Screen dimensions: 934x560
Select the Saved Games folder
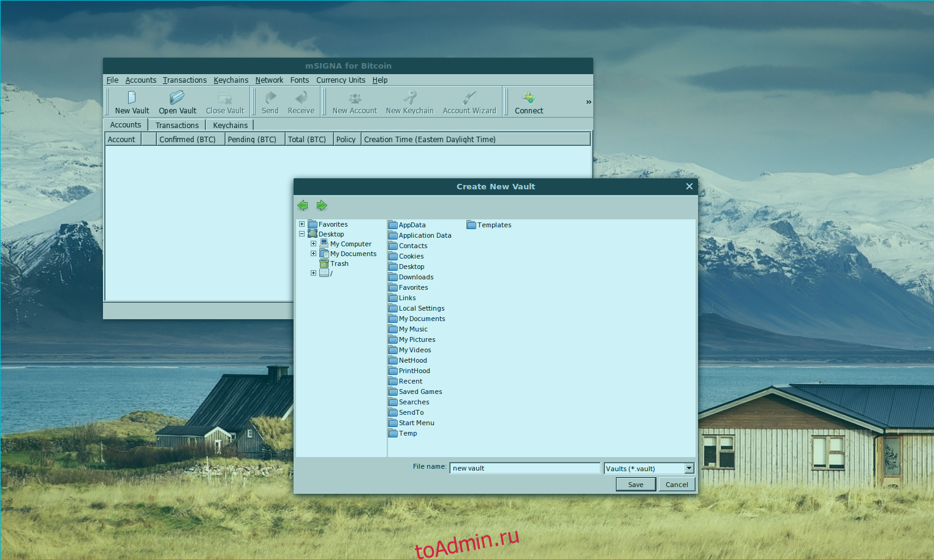tap(415, 392)
